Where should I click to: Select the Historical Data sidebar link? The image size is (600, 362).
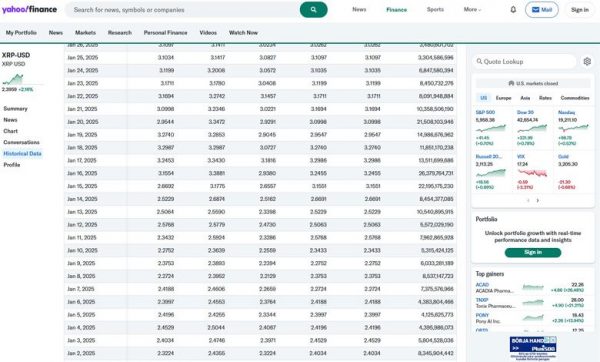click(22, 153)
